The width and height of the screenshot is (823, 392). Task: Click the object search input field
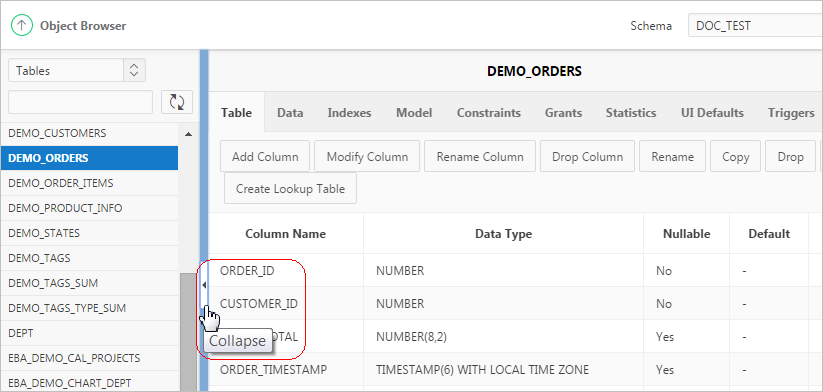(x=80, y=102)
